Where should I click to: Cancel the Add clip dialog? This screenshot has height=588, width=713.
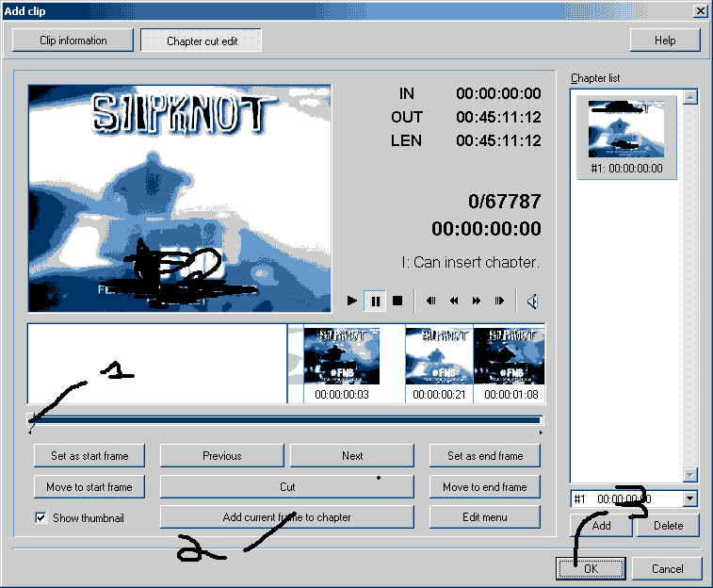pos(667,568)
